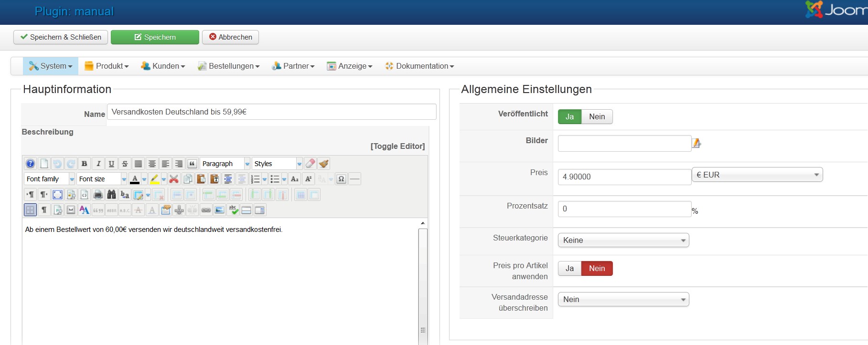868x345 pixels.
Task: Set Veröffentlicht to Nein
Action: click(x=597, y=117)
